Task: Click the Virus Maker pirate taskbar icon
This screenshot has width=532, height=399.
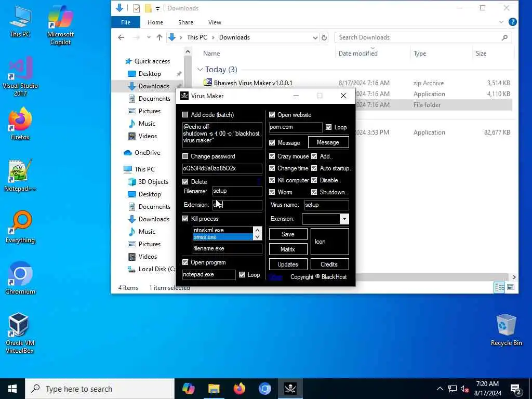Action: (290, 389)
